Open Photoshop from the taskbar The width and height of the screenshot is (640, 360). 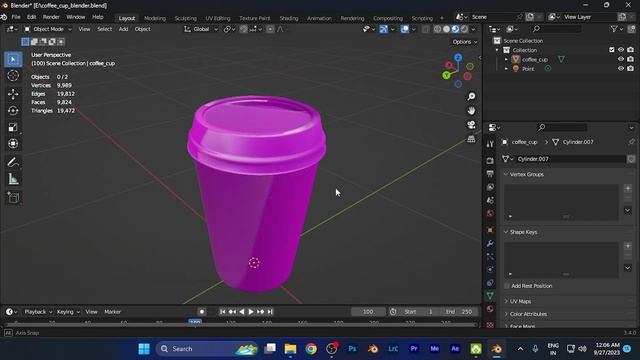352,349
